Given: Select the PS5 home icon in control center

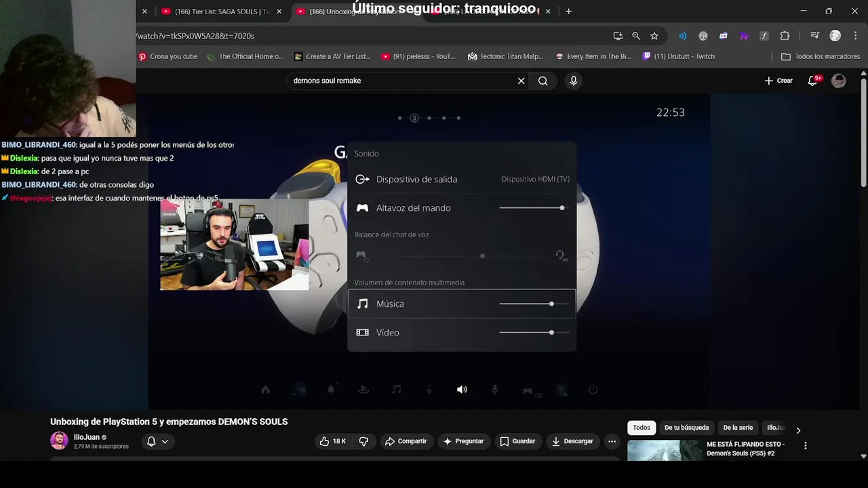Looking at the screenshot, I should point(265,390).
